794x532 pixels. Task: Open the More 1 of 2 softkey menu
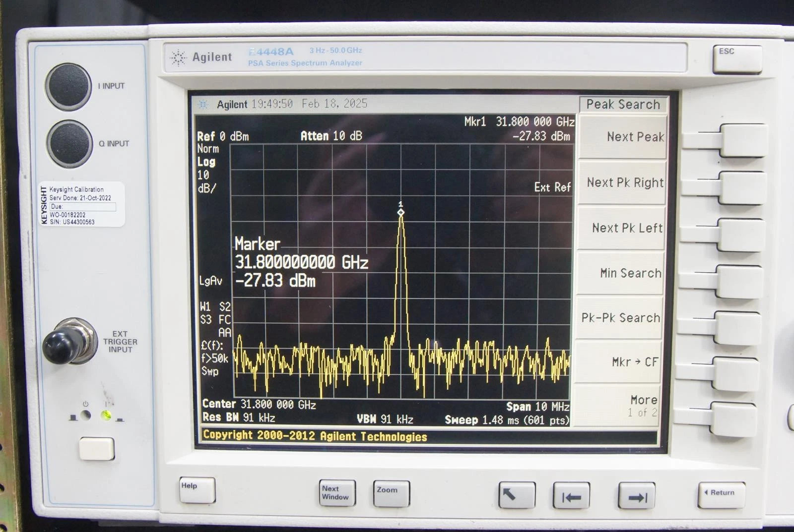coord(643,406)
